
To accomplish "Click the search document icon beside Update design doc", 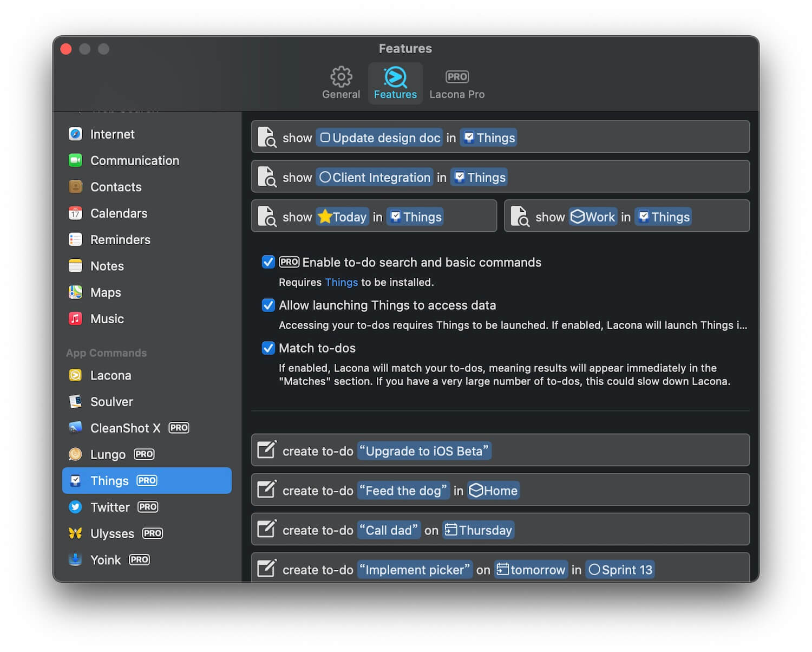I will pyautogui.click(x=267, y=138).
